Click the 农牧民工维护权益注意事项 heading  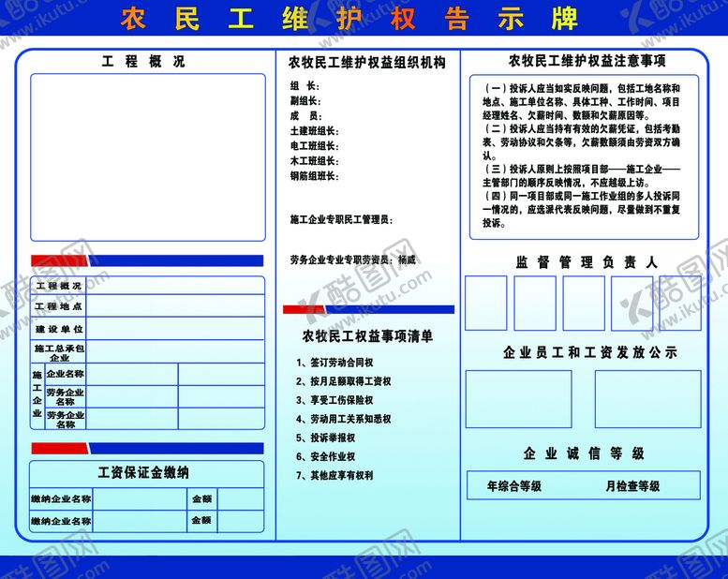[x=587, y=61]
